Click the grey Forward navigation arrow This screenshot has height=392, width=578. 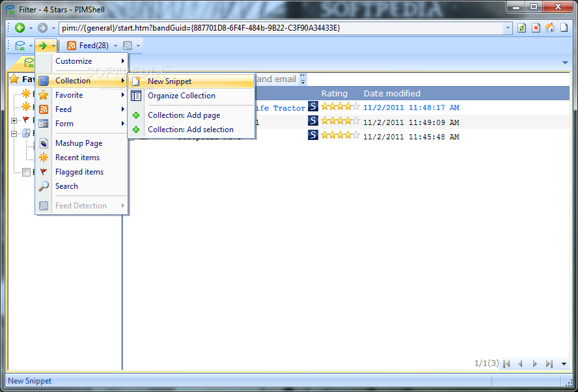point(43,27)
